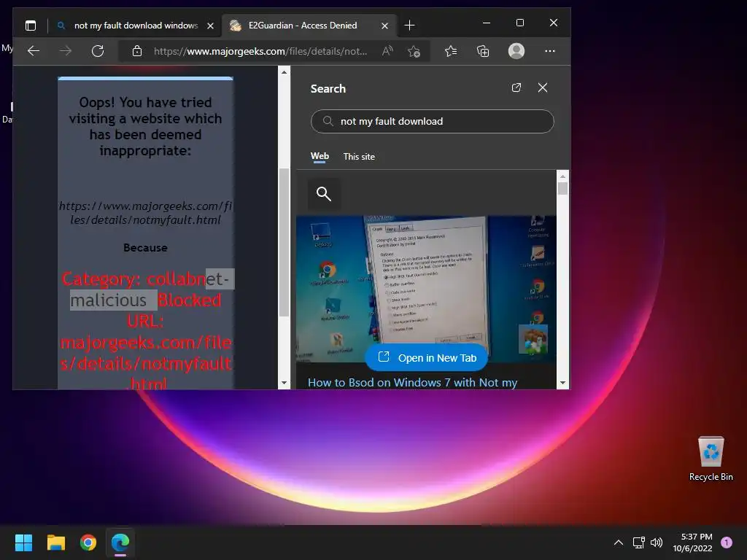Add this page to favorites
Screen dimensions: 747x560
(414, 51)
